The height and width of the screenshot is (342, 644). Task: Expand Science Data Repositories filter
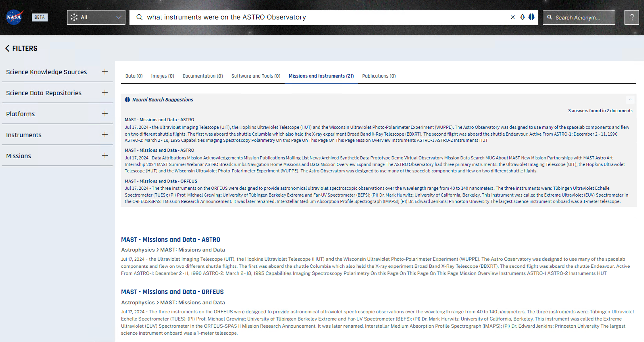pos(105,93)
